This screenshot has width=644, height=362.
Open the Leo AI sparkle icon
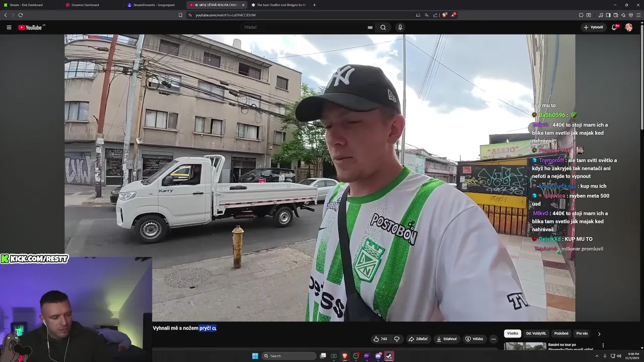(x=623, y=15)
